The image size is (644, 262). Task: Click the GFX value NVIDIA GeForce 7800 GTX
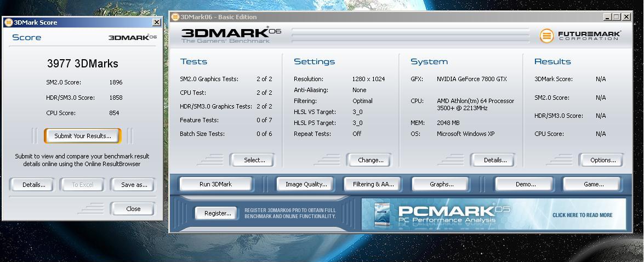point(471,79)
